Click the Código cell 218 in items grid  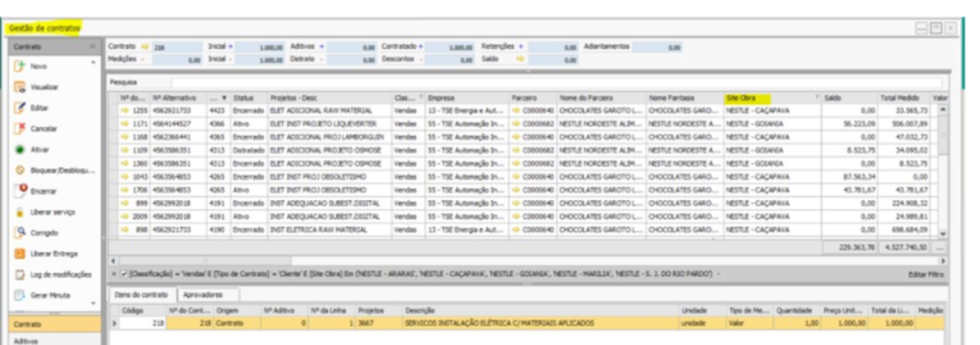pos(144,323)
